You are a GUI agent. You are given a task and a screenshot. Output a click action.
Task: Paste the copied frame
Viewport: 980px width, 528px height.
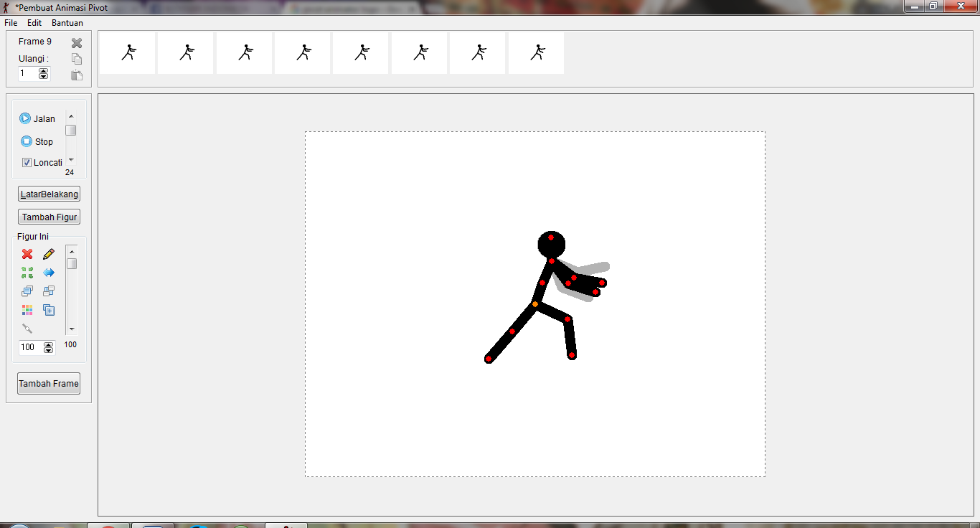[76, 75]
